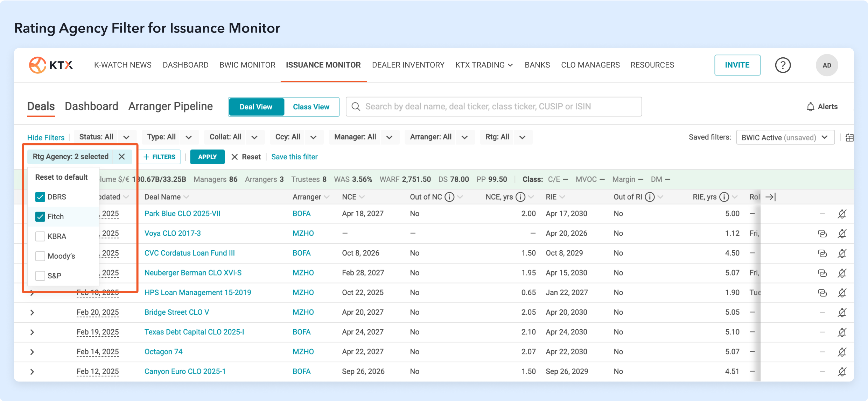Click the deal search input field
The width and height of the screenshot is (868, 401).
[x=494, y=107]
